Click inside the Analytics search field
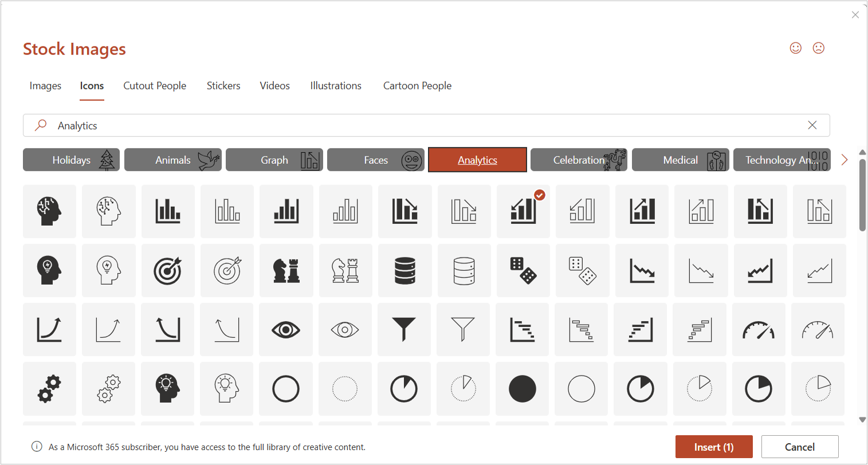Image resolution: width=868 pixels, height=465 pixels. click(x=401, y=125)
